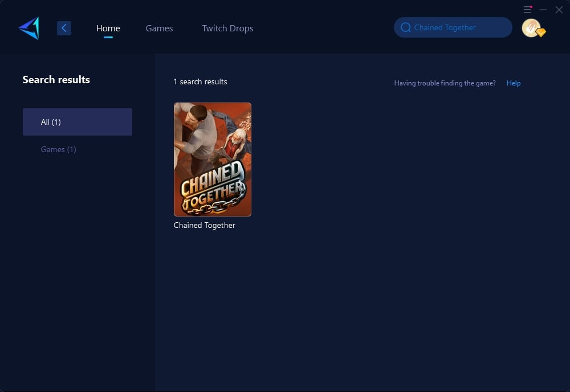
Task: Focus the Chained Together search field
Action: tap(453, 27)
